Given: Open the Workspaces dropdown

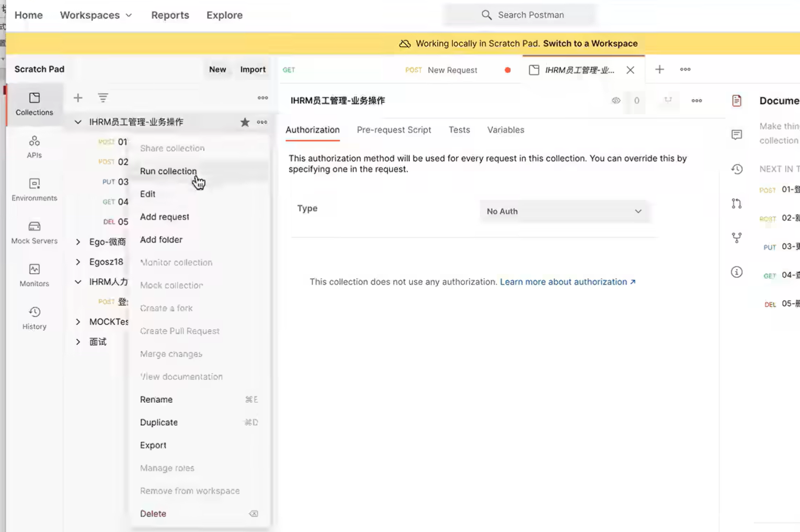Looking at the screenshot, I should point(96,15).
